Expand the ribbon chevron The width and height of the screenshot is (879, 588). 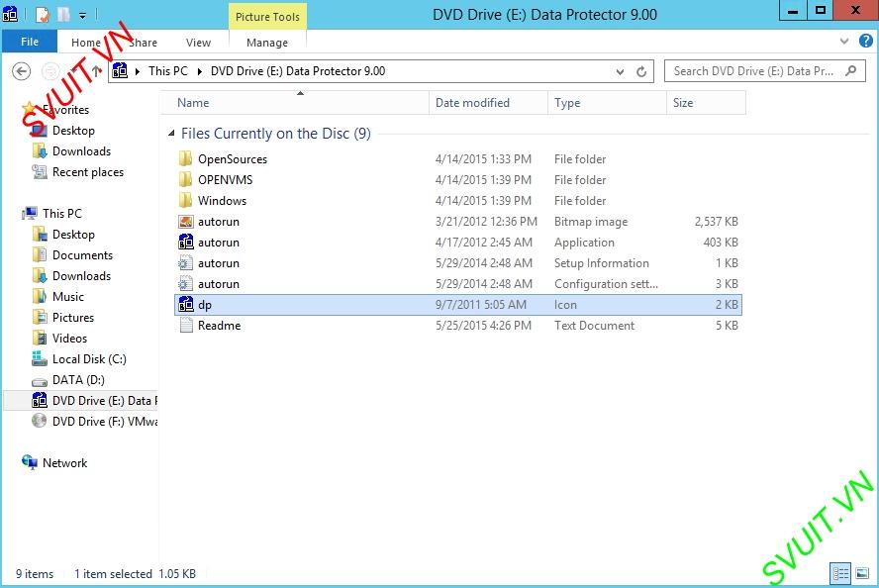tap(844, 41)
